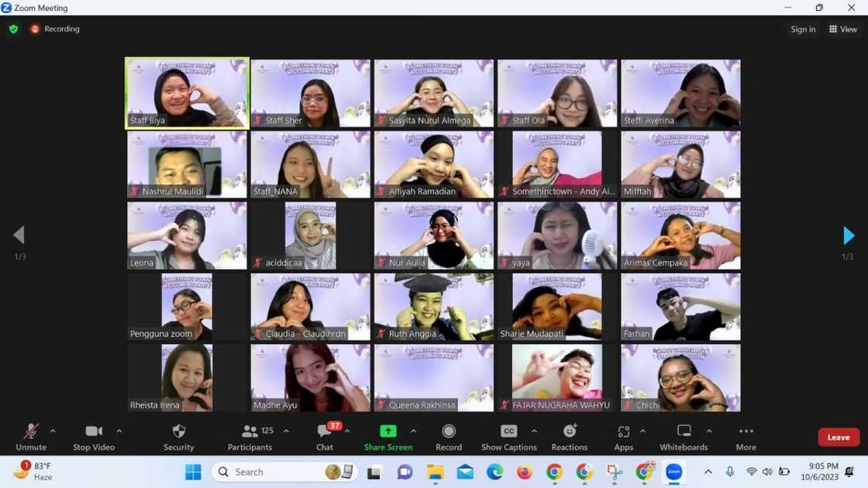
Task: Start a Record of the meeting
Action: click(448, 436)
